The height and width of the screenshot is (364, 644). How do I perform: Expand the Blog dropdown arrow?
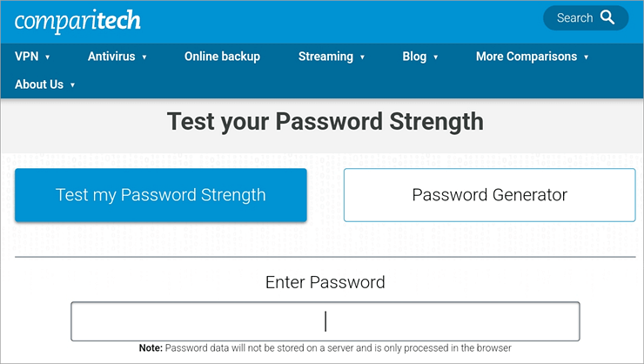point(436,57)
